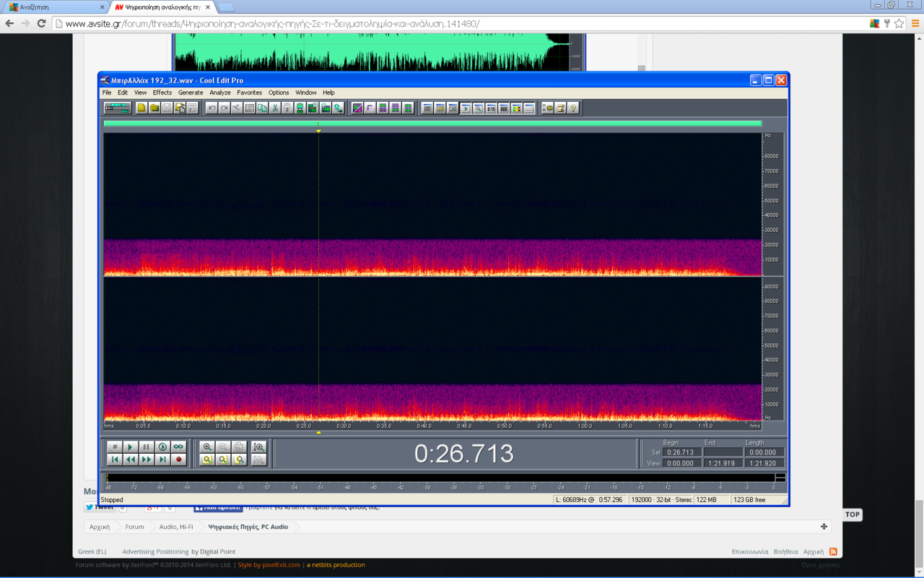Open the Analyze menu

(220, 92)
